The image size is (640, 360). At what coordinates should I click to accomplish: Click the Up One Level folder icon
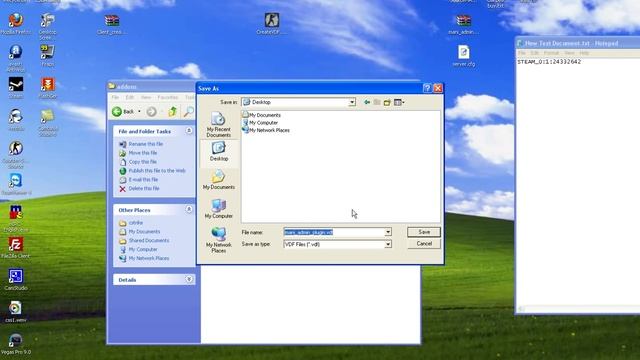[x=377, y=102]
